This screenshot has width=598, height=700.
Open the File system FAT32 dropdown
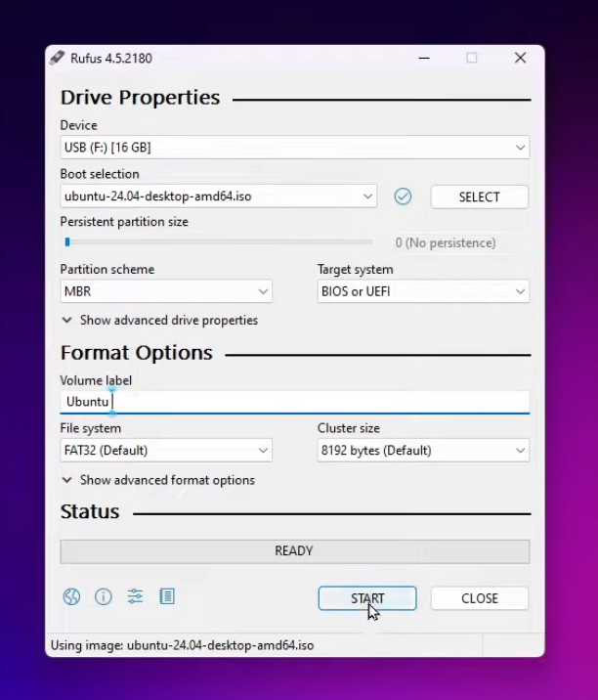pos(166,451)
